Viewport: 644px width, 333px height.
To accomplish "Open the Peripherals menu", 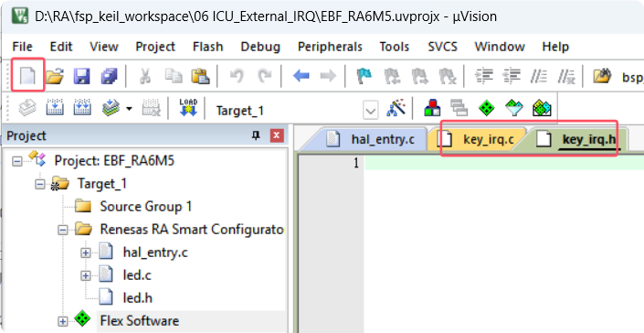I will click(330, 47).
